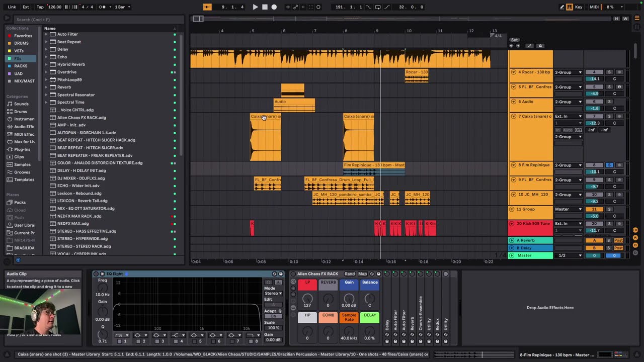Image resolution: width=644 pixels, height=362 pixels.
Task: Unsolo the 8 Fim Repinique track
Action: (x=609, y=165)
